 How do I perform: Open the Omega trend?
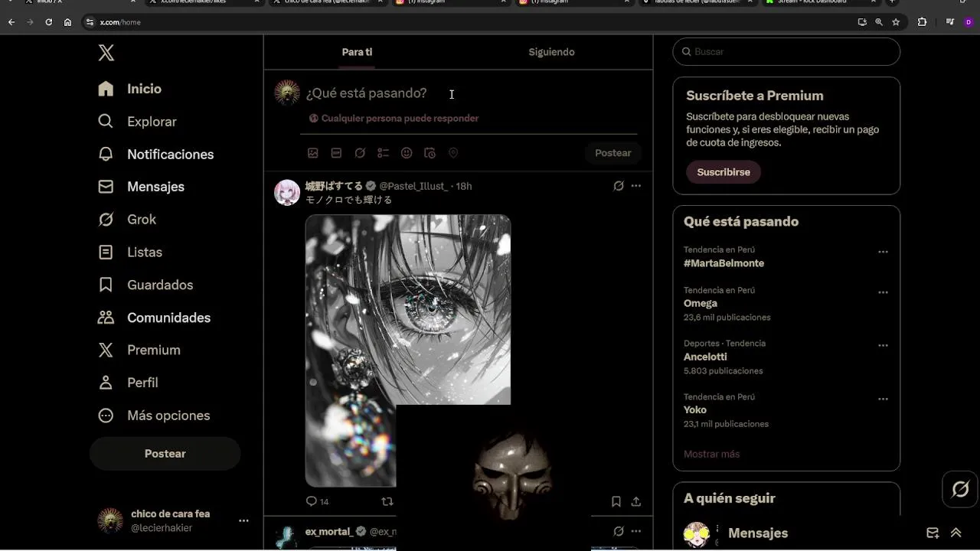[x=701, y=304]
